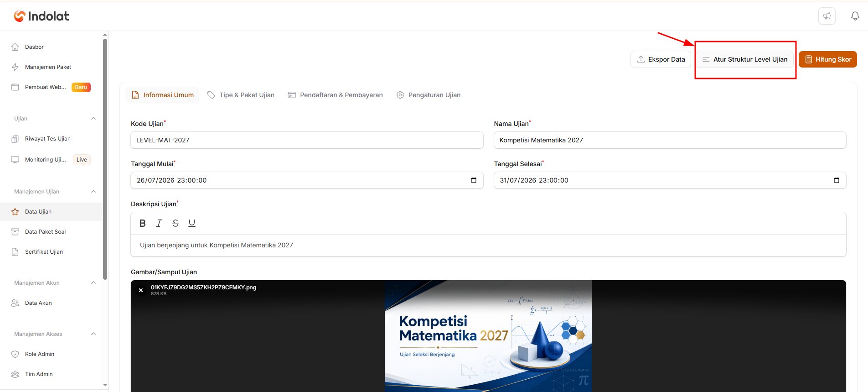Collapse the Manajemen Akses section

pyautogui.click(x=93, y=334)
